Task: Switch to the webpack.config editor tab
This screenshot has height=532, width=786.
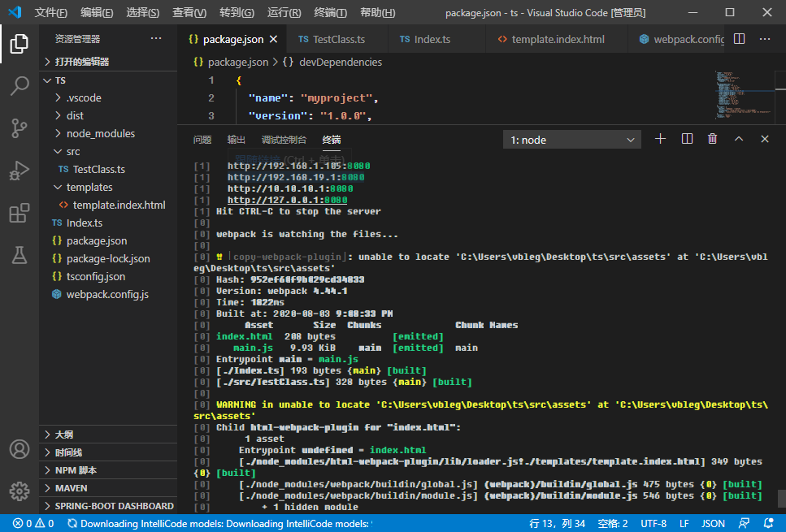Action: pos(677,39)
